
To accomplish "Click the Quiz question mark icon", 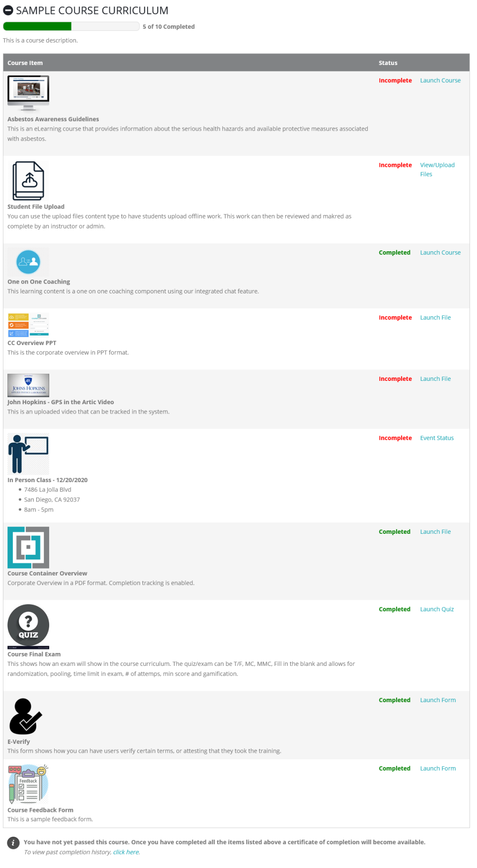I will [28, 626].
